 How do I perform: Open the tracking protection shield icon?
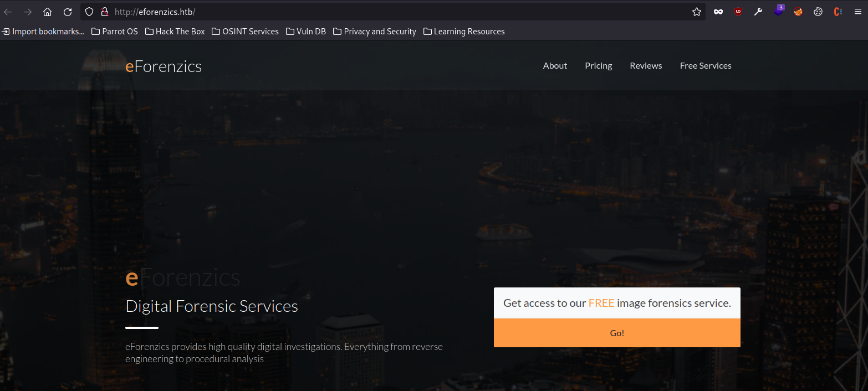(89, 12)
